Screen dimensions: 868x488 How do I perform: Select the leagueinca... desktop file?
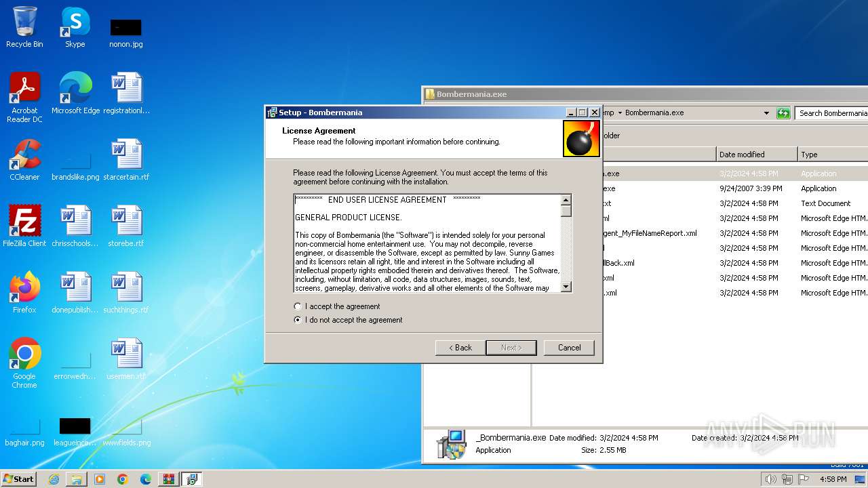[x=75, y=432]
